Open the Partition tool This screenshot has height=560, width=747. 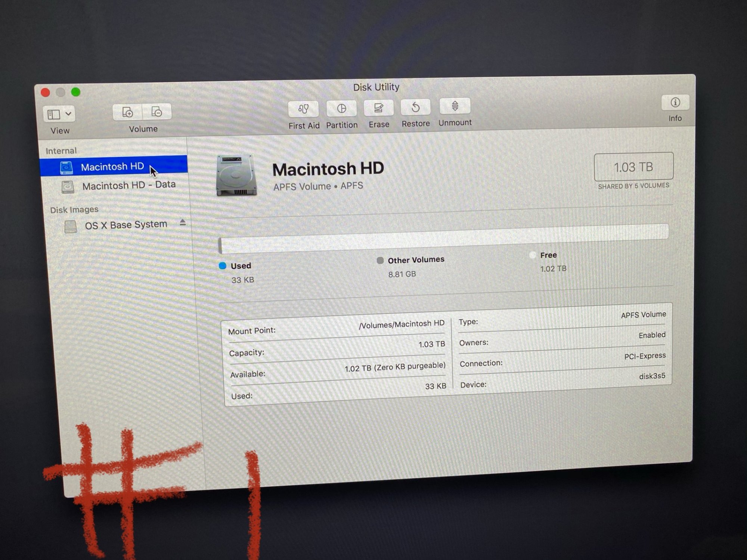point(341,108)
